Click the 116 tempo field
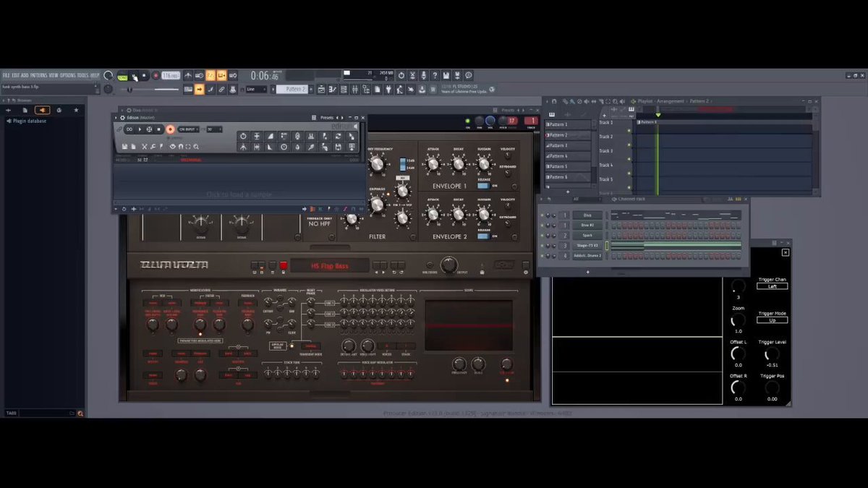Viewport: 868px width, 488px height. click(x=171, y=75)
